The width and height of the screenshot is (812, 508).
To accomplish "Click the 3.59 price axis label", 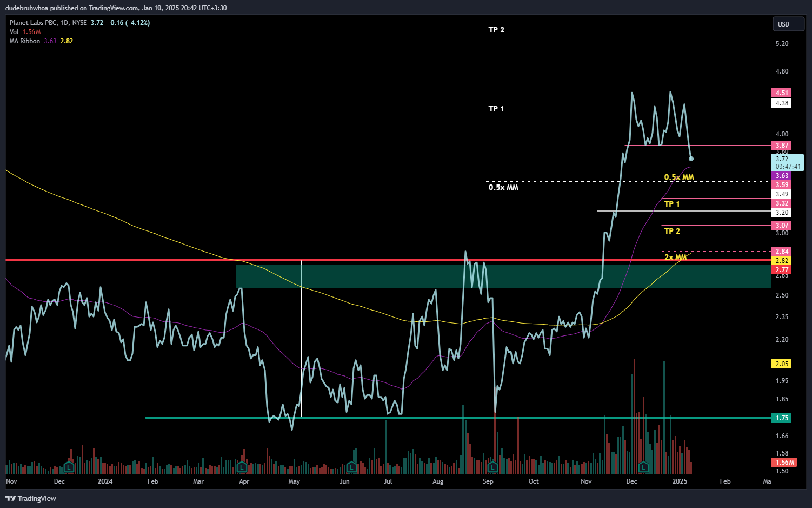I will [x=782, y=185].
